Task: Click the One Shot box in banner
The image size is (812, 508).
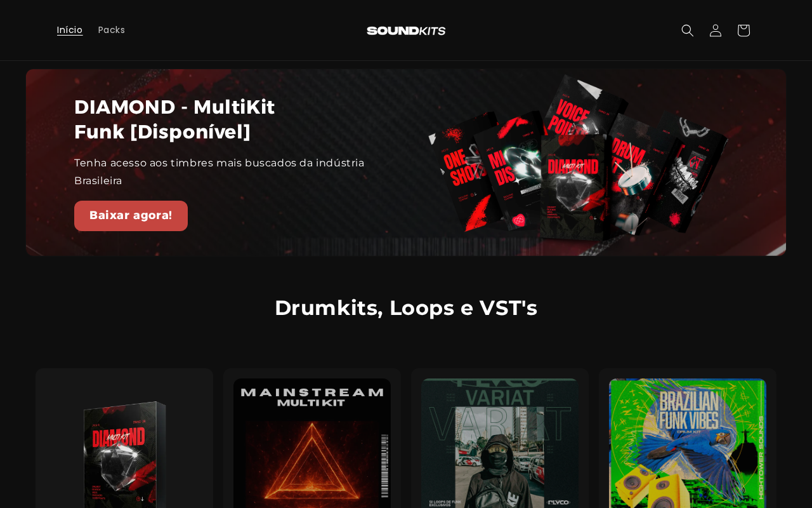Action: click(x=454, y=171)
